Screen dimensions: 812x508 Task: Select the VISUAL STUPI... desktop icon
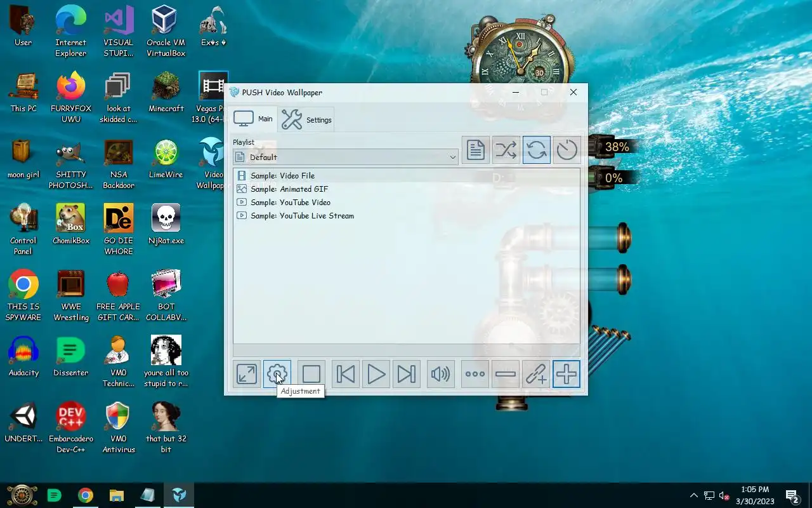click(x=119, y=32)
